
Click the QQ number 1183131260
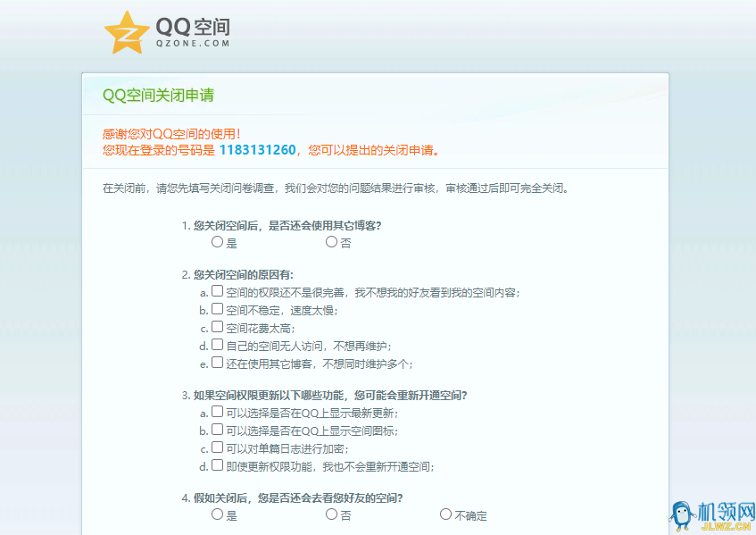(x=257, y=150)
